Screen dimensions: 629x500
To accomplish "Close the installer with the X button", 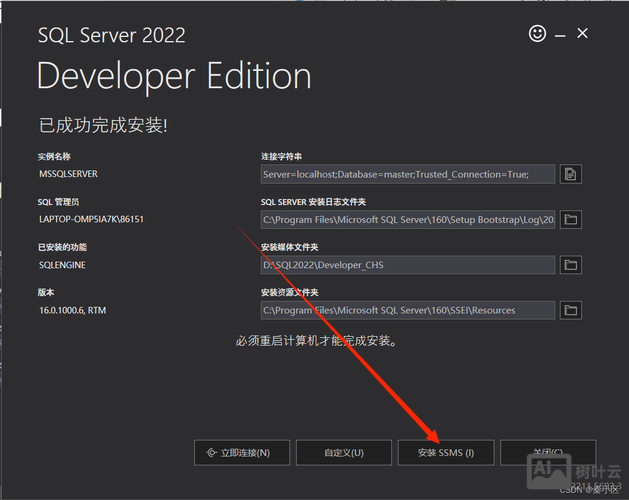I will [x=582, y=33].
